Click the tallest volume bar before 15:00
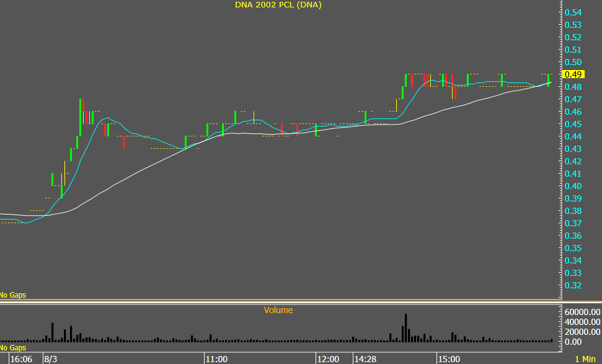 406,328
